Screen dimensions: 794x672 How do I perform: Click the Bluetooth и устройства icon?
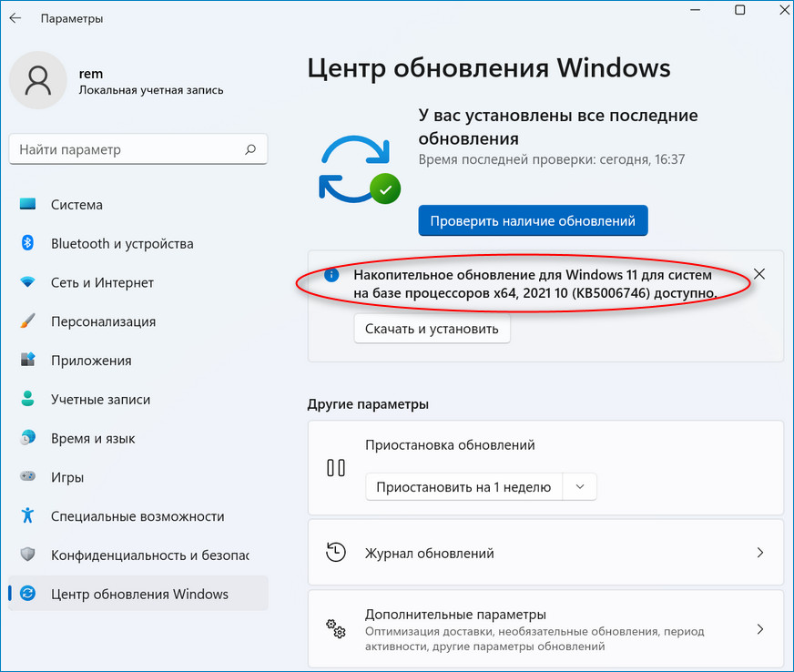point(27,243)
